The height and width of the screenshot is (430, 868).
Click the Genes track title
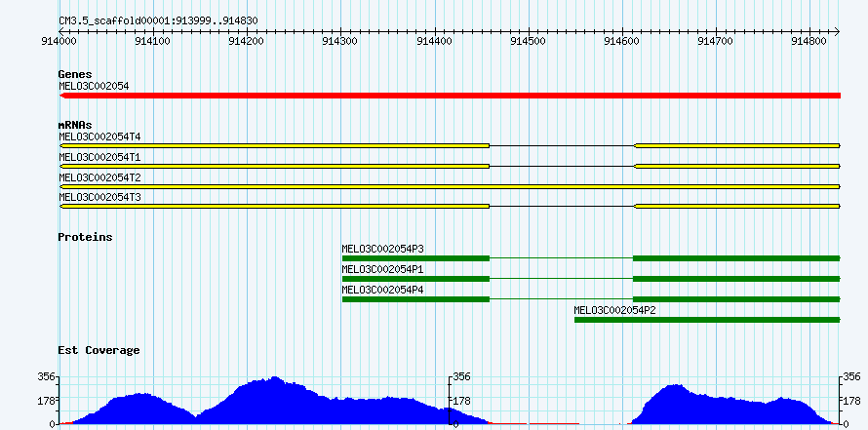(x=75, y=74)
